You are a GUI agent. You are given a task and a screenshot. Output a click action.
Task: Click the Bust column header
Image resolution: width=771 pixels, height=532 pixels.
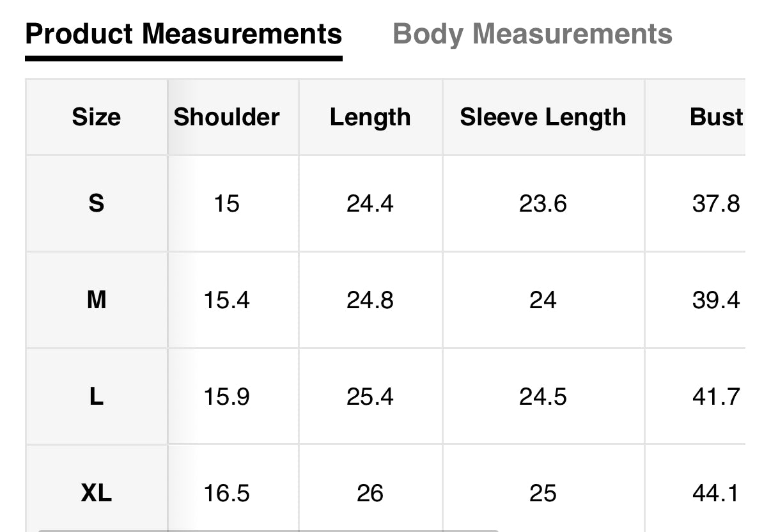pos(716,117)
